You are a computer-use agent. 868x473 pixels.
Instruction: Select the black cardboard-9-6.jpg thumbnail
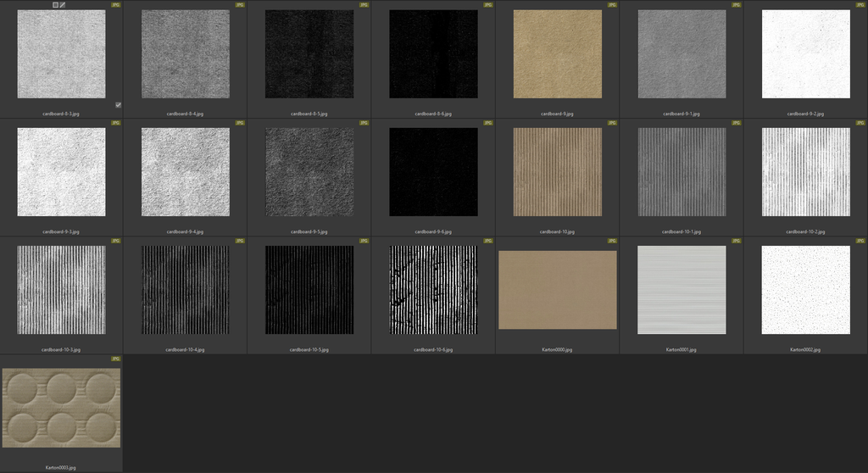pos(433,172)
